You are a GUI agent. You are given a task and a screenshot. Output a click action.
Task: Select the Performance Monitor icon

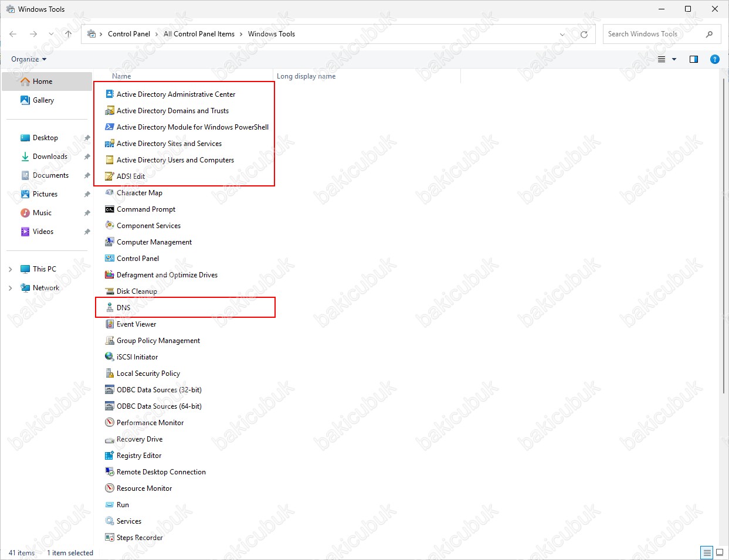[x=110, y=422]
